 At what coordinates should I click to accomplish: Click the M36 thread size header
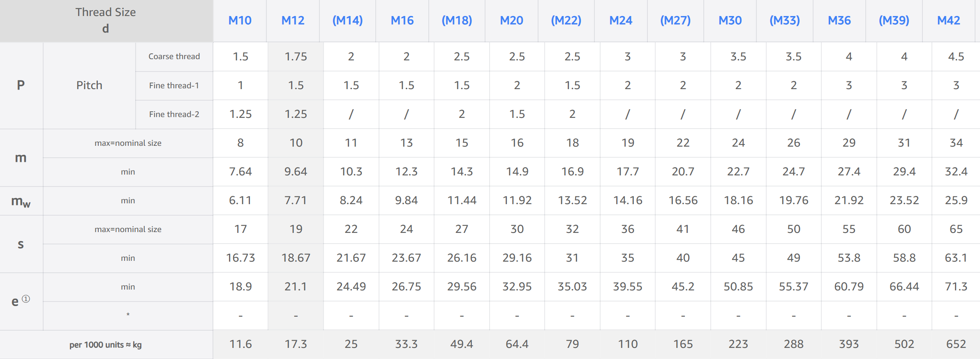point(839,21)
